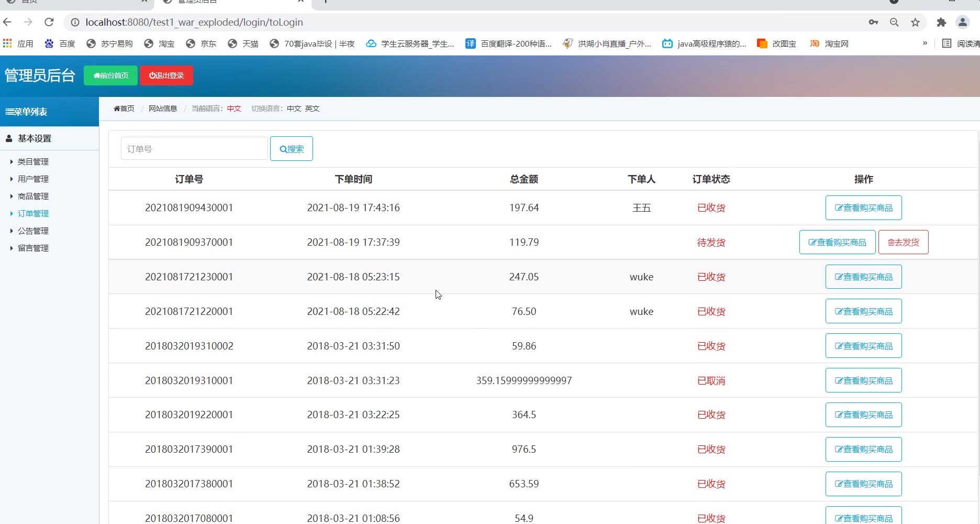Click amount 359.15999999999997
The width and height of the screenshot is (980, 524).
[x=524, y=380]
